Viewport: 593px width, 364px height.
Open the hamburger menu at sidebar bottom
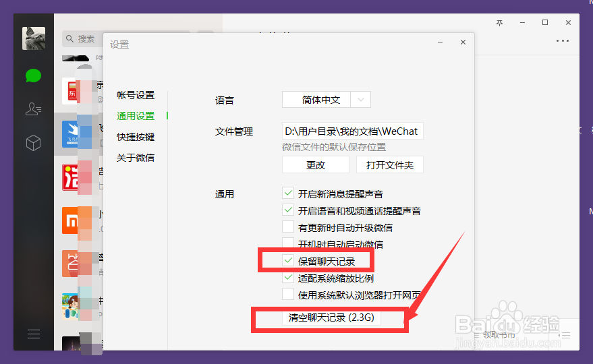(34, 334)
